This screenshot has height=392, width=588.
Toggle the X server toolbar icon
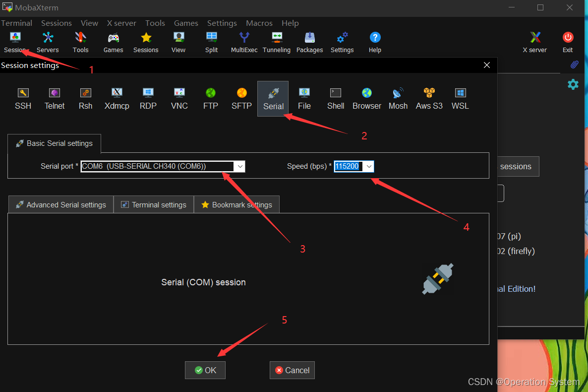[x=535, y=43]
